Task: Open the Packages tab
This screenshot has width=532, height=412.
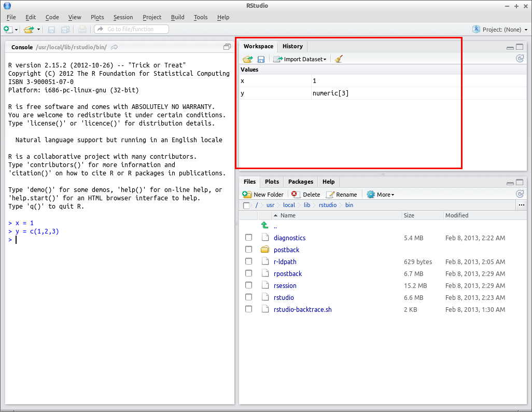Action: click(301, 182)
